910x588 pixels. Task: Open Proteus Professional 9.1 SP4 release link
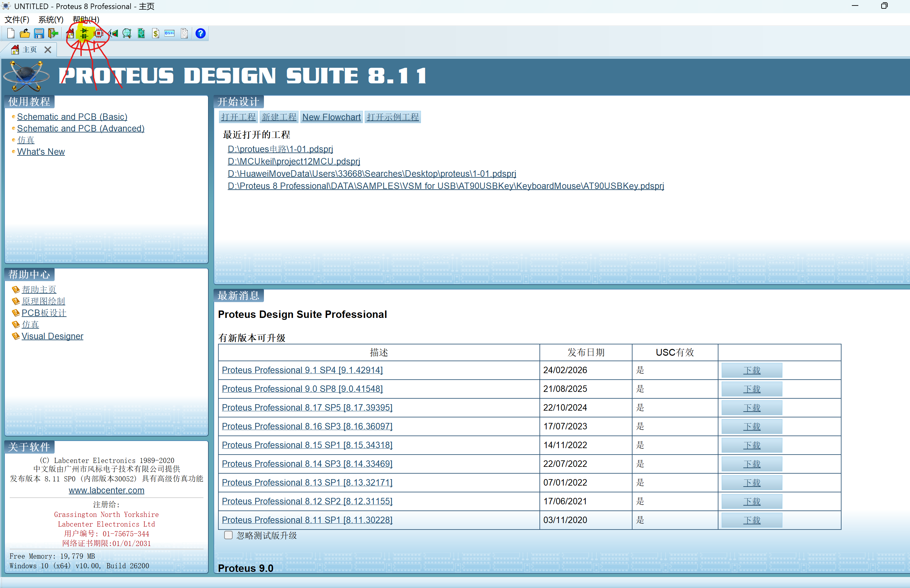point(302,370)
